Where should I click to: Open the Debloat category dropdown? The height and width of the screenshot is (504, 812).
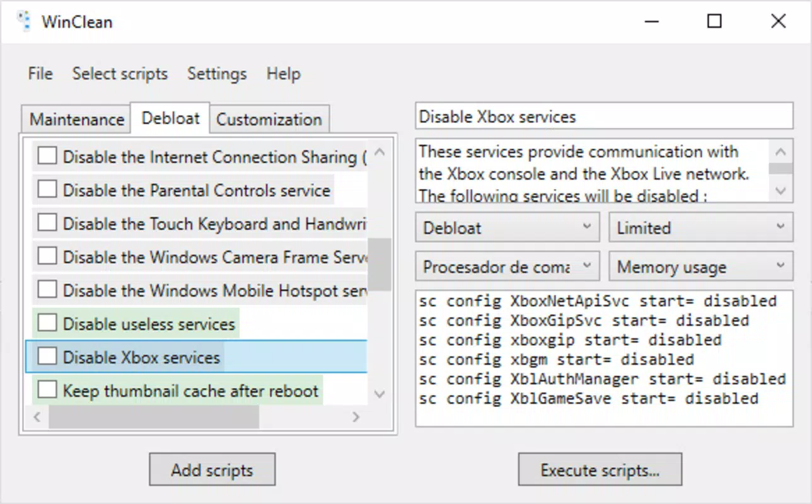[507, 227]
